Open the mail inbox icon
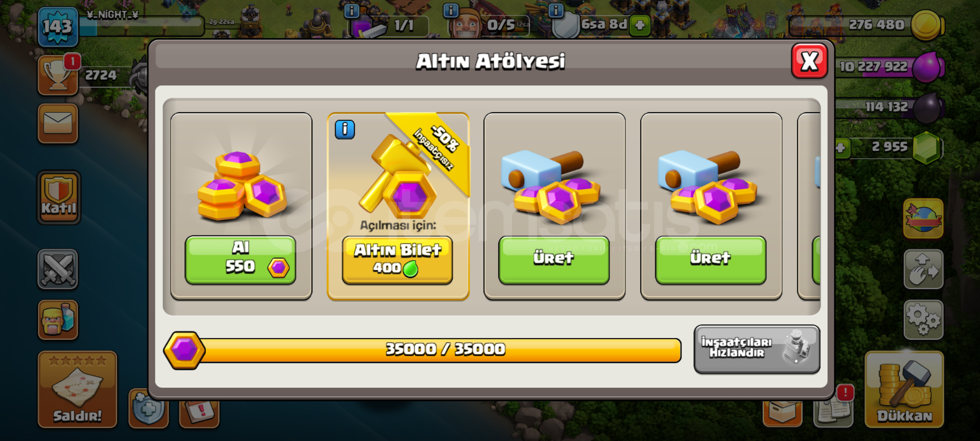 coord(58,124)
